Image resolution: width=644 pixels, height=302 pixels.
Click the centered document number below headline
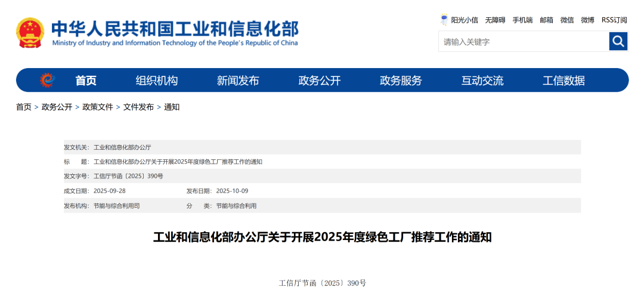[x=322, y=283]
